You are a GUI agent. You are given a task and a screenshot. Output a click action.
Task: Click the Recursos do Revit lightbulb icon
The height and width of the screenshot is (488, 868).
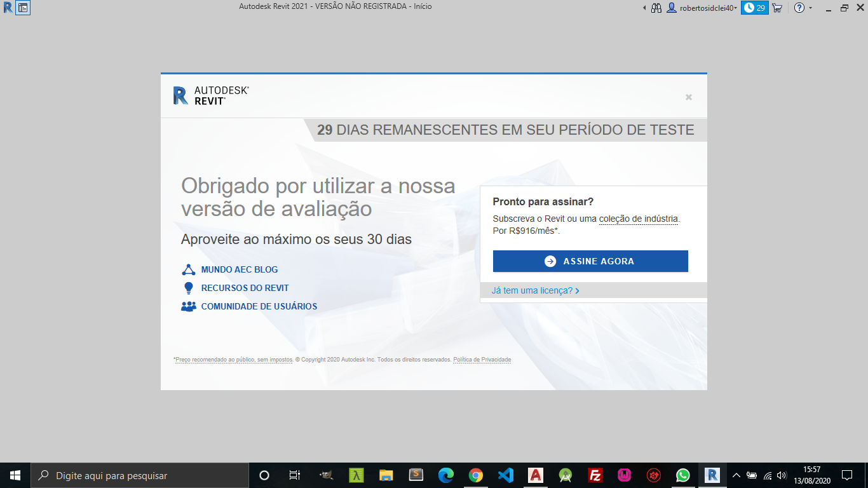pyautogui.click(x=188, y=288)
